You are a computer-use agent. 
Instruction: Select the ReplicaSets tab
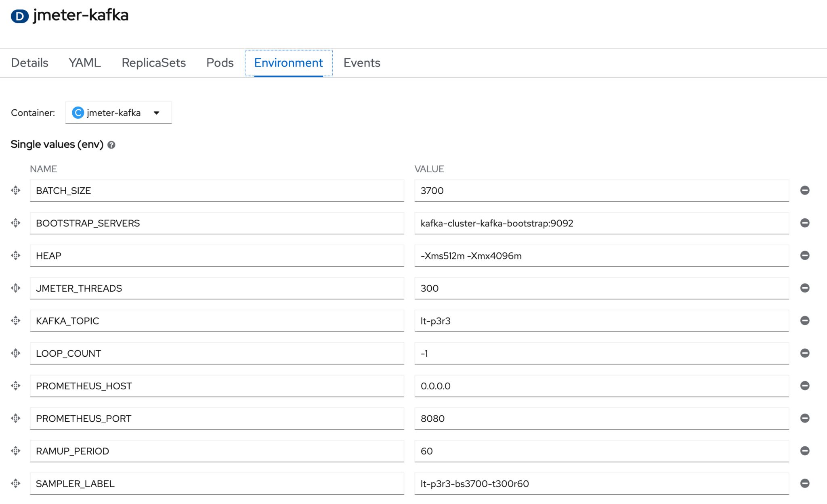point(153,63)
